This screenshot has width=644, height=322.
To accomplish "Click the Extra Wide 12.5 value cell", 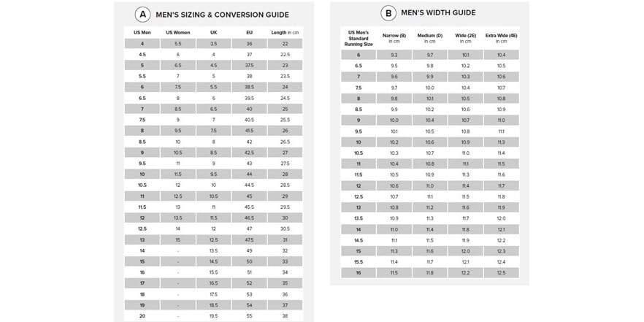I will (501, 272).
